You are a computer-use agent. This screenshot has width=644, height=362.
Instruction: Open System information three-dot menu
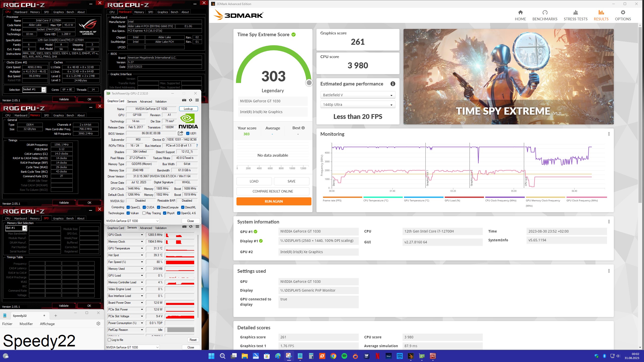[x=609, y=222]
